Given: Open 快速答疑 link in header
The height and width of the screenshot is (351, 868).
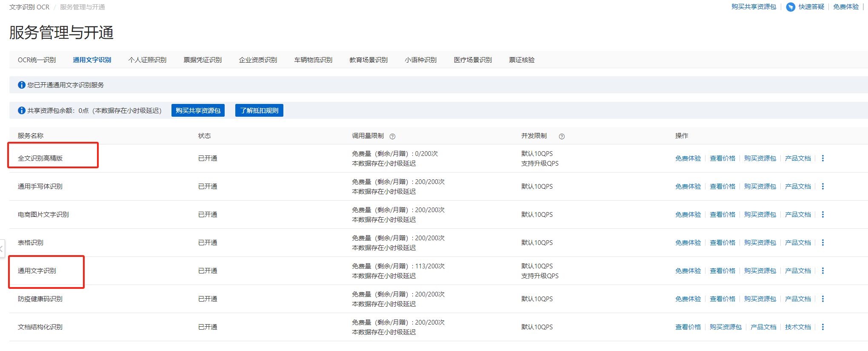Looking at the screenshot, I should coord(811,7).
